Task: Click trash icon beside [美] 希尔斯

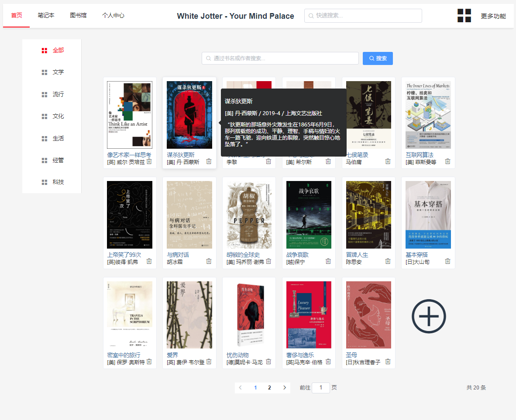Action: coord(328,161)
